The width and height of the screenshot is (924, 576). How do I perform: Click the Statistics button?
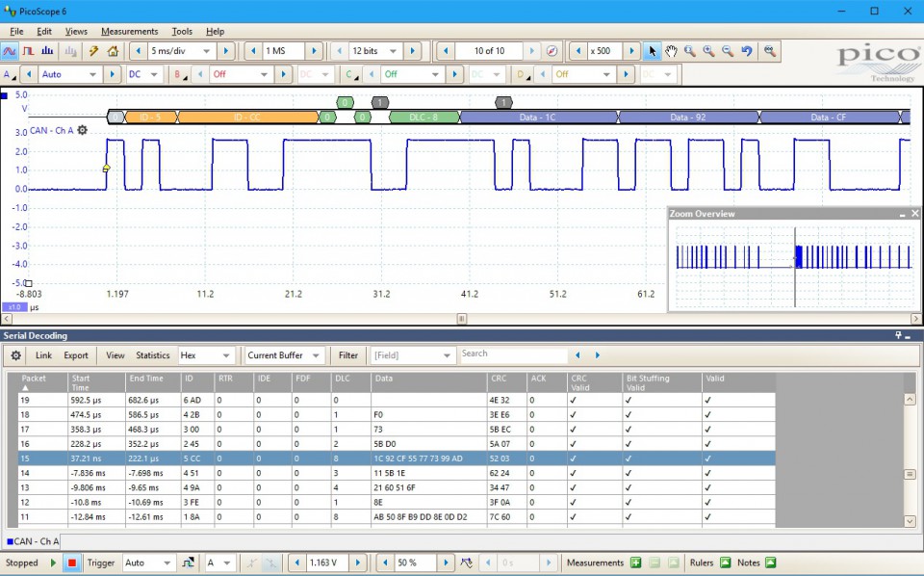[x=153, y=355]
